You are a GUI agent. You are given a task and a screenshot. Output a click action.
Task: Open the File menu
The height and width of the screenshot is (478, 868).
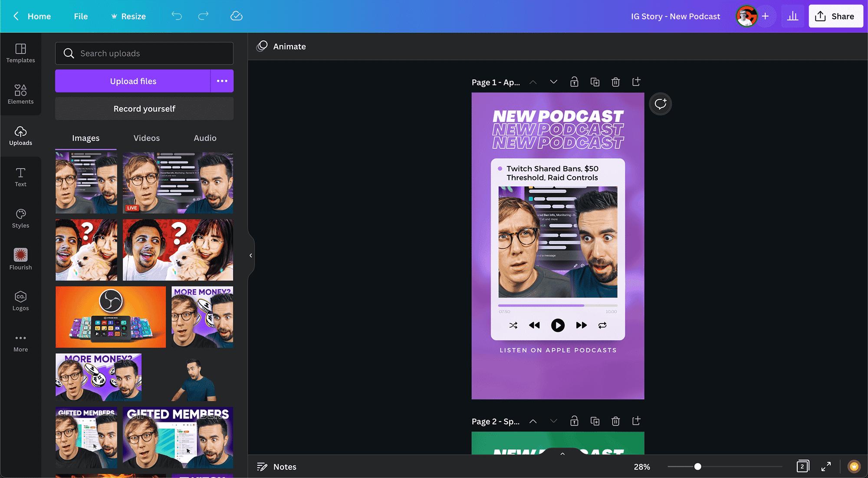pos(81,16)
